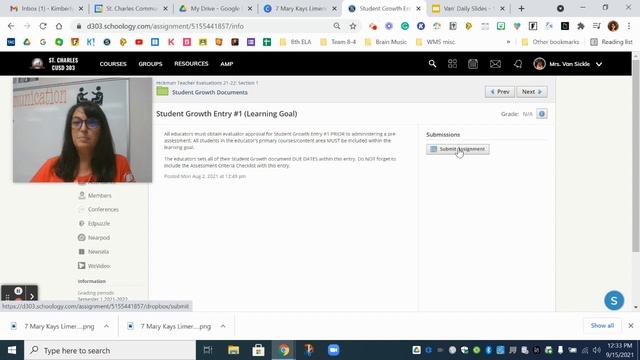Image resolution: width=640 pixels, height=360 pixels.
Task: Open the Student Growth Documents folder link
Action: coord(209,92)
